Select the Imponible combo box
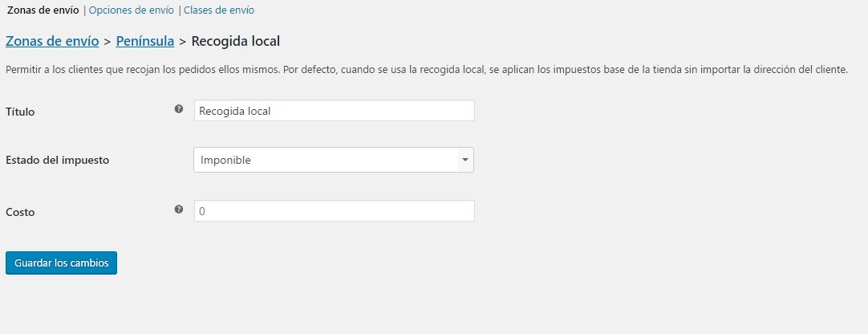Viewport: 868px width, 334px height. click(334, 160)
